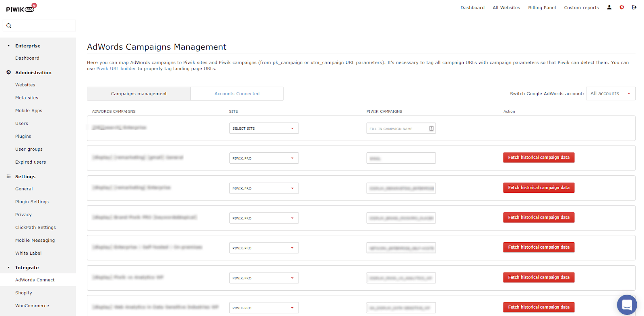Click the sign out icon

634,7
